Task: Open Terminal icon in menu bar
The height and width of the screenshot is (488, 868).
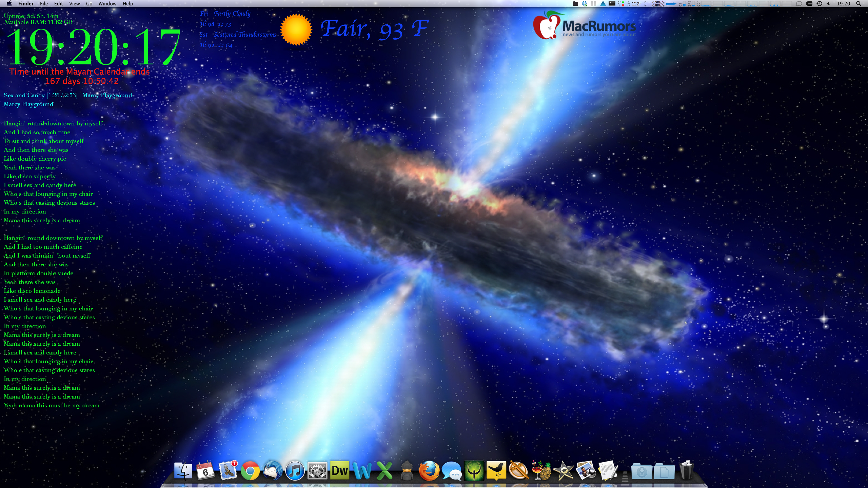Action: (x=612, y=4)
